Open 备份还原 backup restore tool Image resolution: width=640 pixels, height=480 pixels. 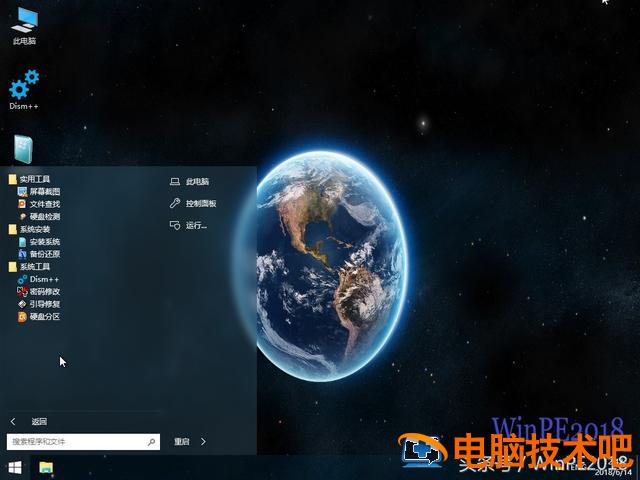click(x=39, y=254)
